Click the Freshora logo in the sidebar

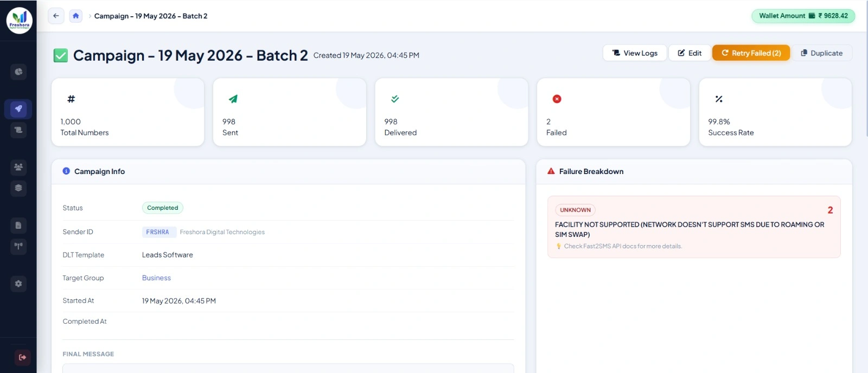(x=20, y=21)
